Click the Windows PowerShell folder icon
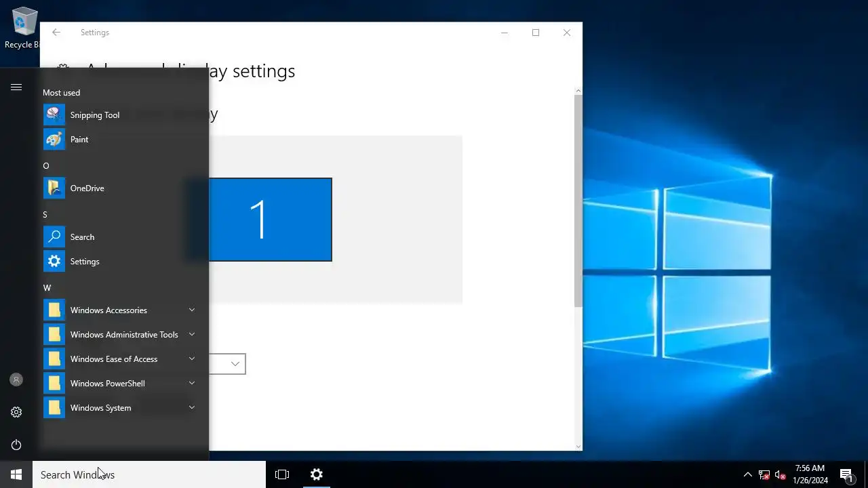The width and height of the screenshot is (868, 488). [x=54, y=384]
